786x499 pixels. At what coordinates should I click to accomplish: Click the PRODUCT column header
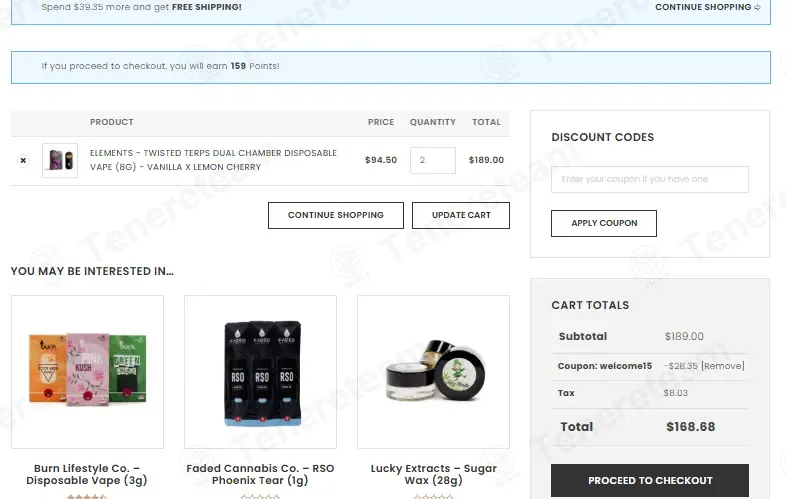click(x=112, y=122)
